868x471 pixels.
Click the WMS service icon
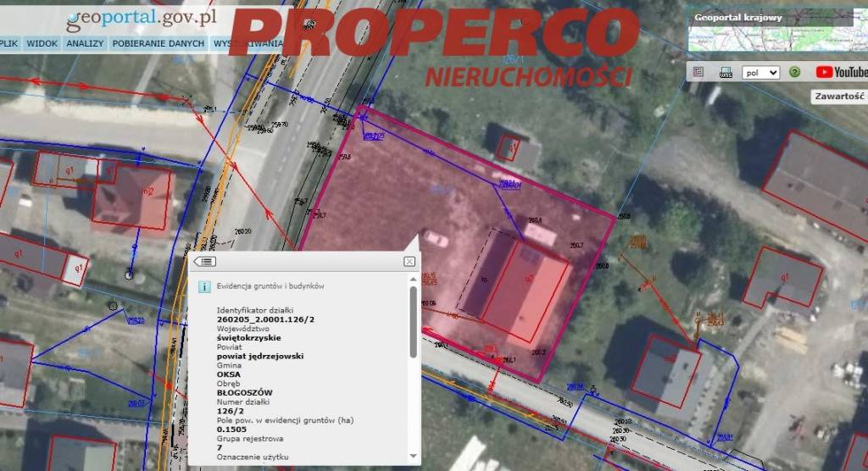[x=726, y=73]
